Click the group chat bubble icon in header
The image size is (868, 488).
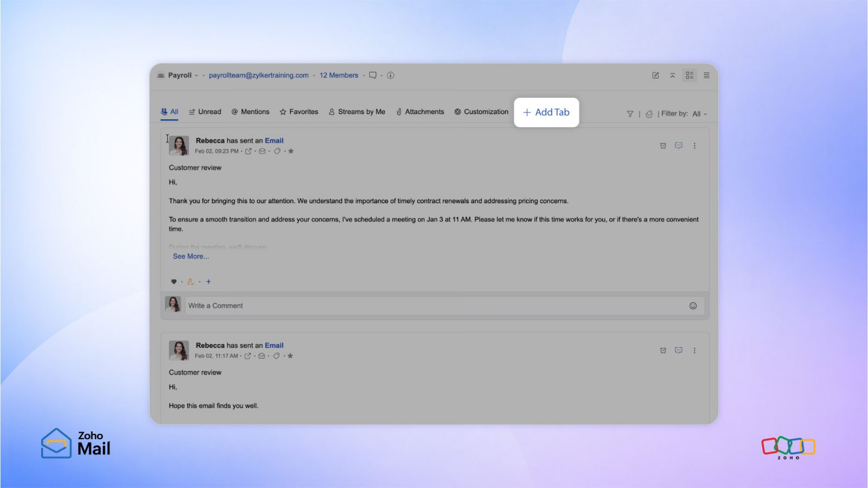tap(373, 75)
